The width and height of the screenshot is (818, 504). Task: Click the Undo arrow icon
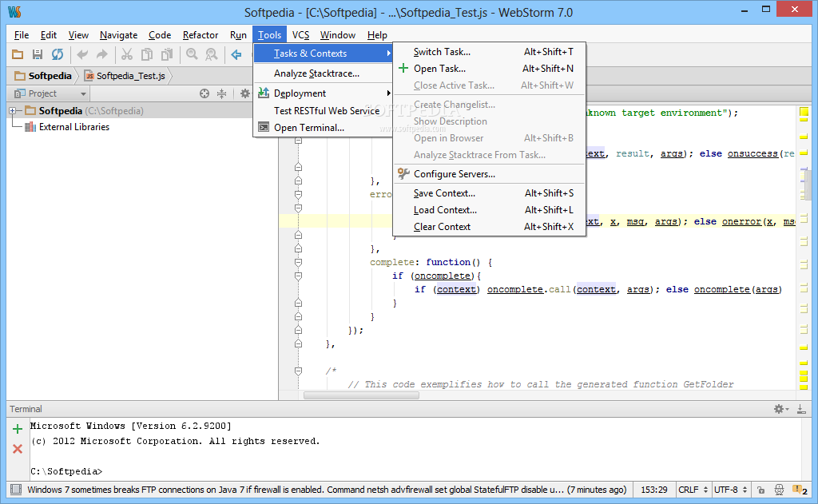(82, 54)
